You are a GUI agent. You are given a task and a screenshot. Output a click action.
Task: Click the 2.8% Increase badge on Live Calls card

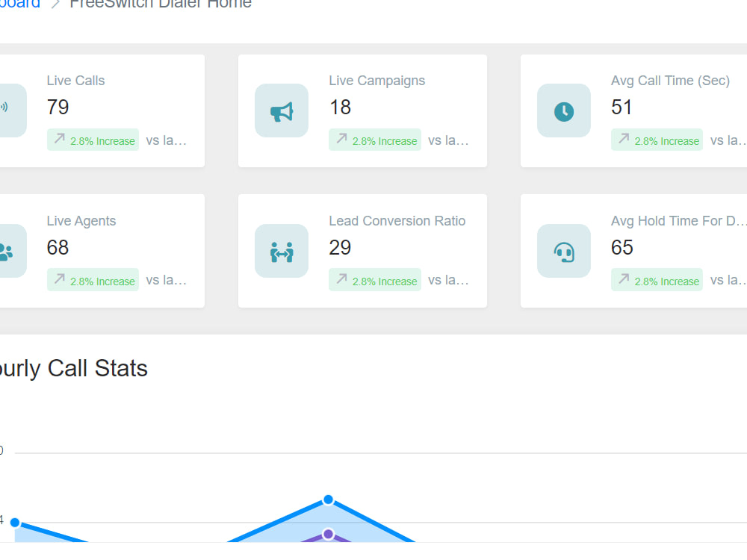tap(93, 140)
